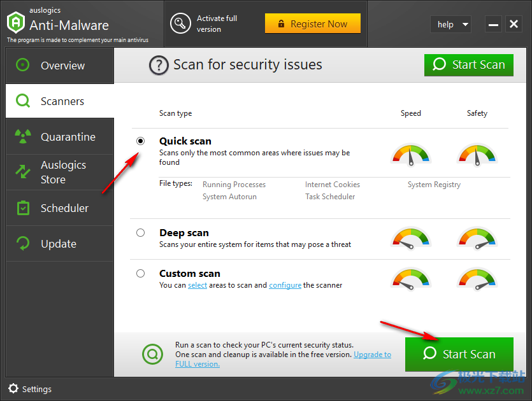Image resolution: width=532 pixels, height=401 pixels.
Task: Click the Deep scan speed gauge
Action: (x=411, y=238)
